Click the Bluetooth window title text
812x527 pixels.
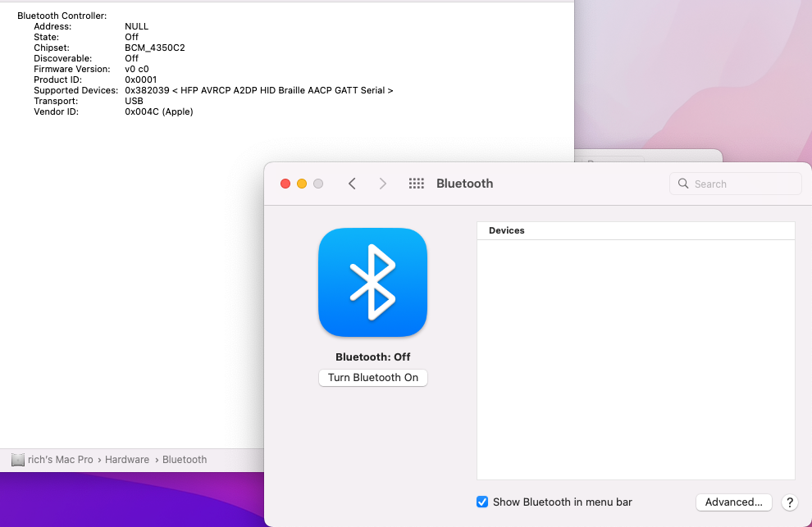464,184
